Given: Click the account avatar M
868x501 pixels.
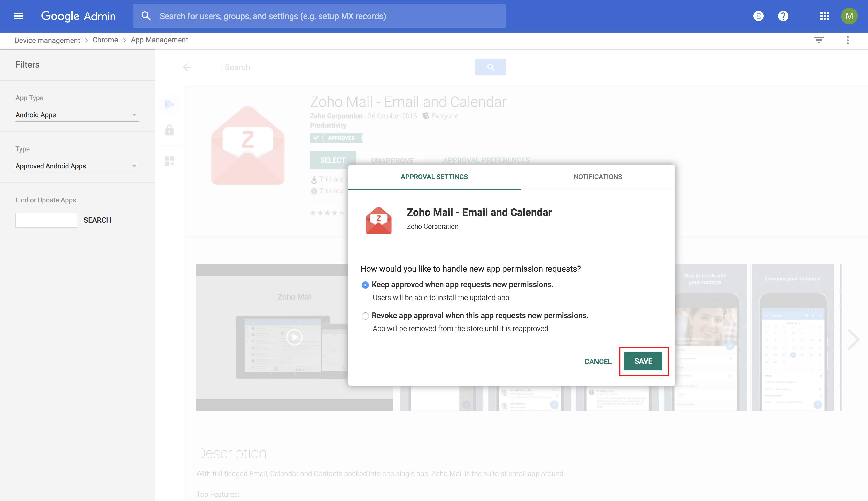Looking at the screenshot, I should pyautogui.click(x=849, y=16).
